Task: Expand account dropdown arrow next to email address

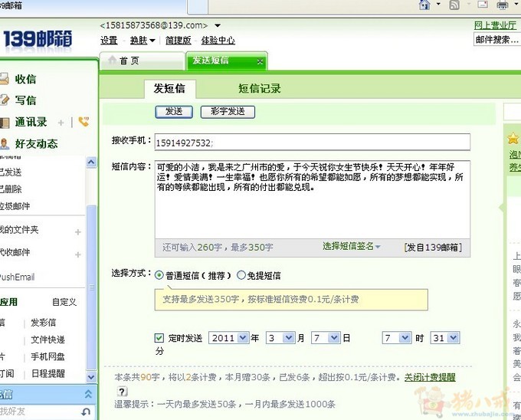Action: point(218,25)
